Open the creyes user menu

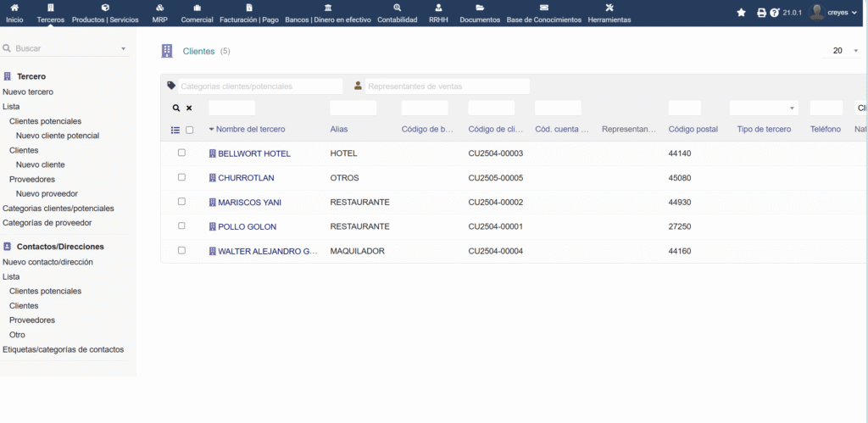(x=834, y=13)
